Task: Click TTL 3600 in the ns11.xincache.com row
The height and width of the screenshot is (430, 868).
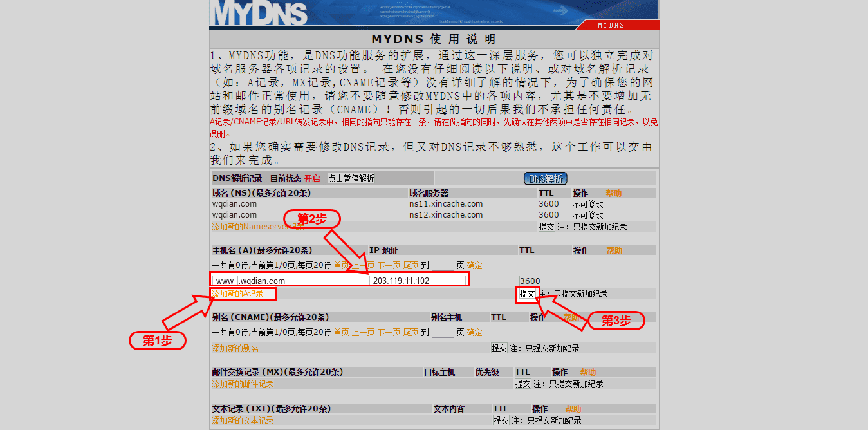Action: [549, 204]
